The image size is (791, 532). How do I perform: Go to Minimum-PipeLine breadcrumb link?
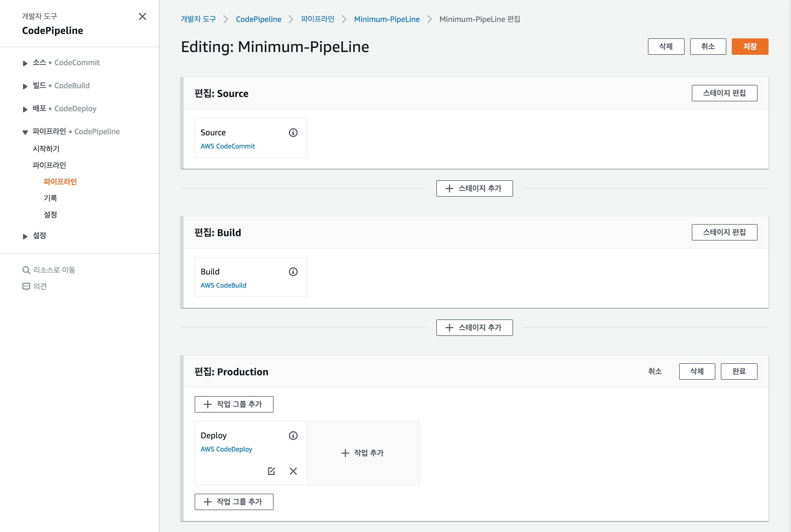[387, 19]
